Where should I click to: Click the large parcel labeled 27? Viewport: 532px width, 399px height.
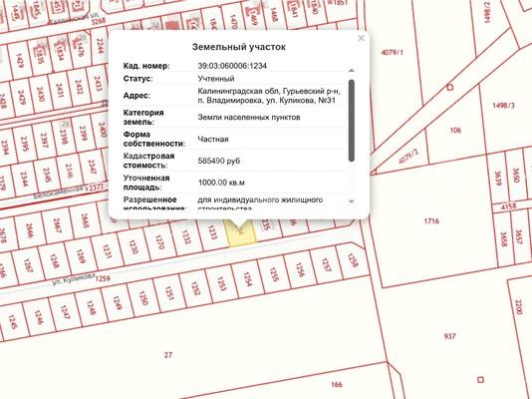[x=168, y=355]
